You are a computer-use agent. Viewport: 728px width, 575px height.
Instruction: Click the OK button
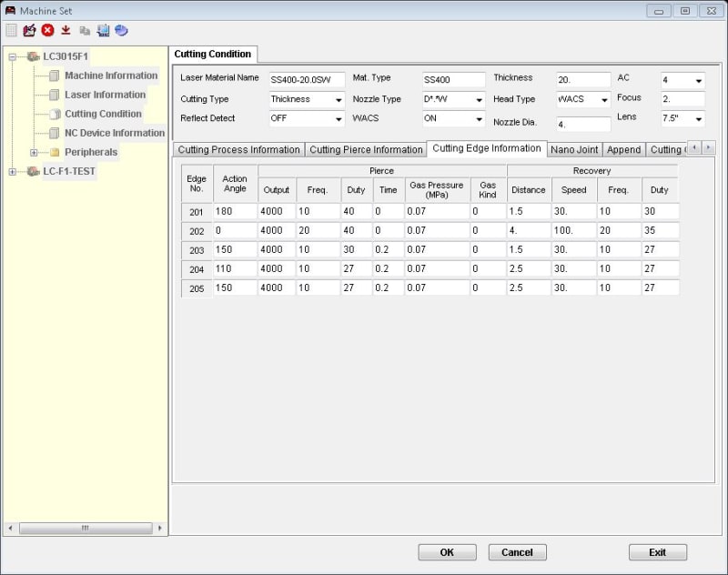447,552
